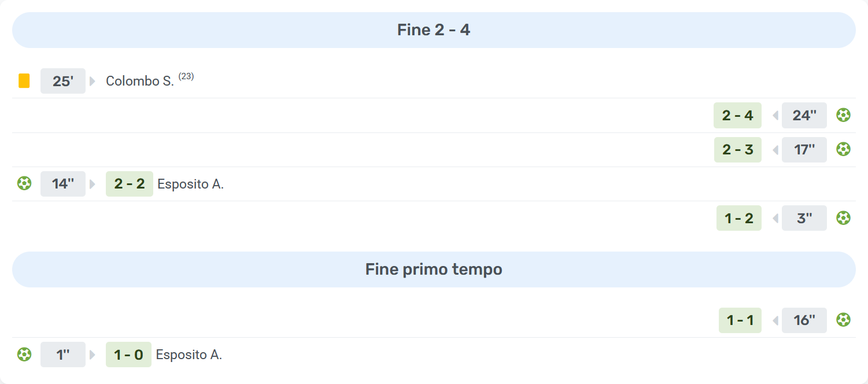The width and height of the screenshot is (868, 384).
Task: Click the arrow after the 25' time badge
Action: (93, 81)
